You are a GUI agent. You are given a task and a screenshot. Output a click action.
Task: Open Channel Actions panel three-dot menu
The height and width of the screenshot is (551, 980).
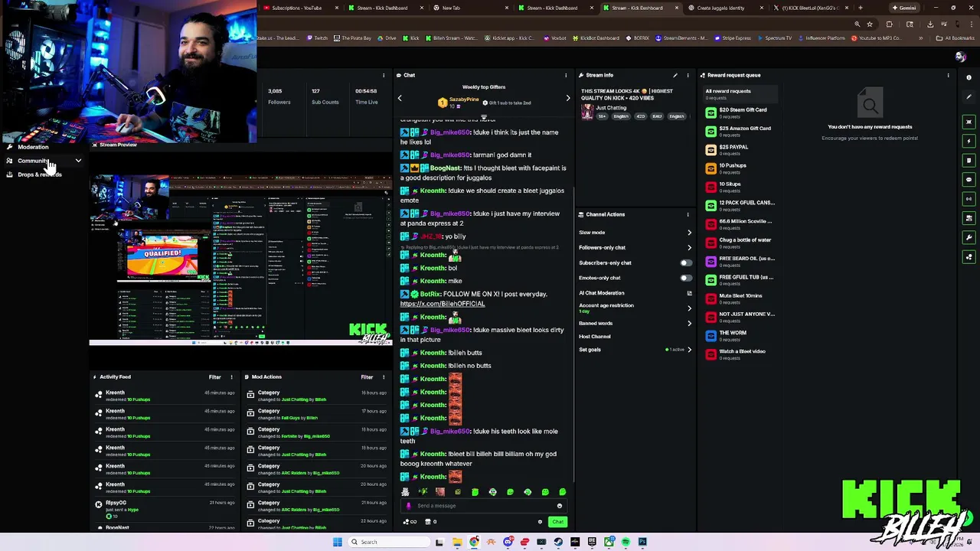(688, 214)
